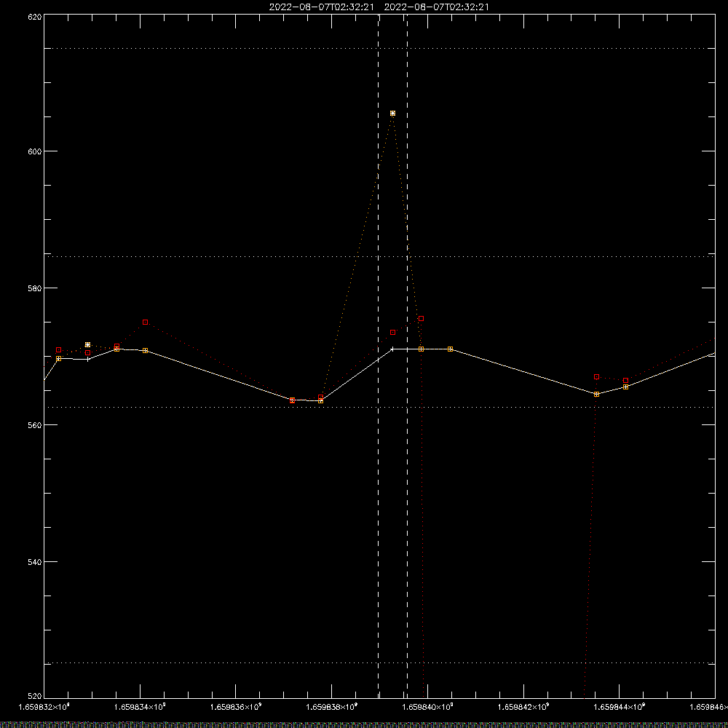Click the dotted horizontal line near 615
Viewport: 728px width, 728px height.
(x=379, y=48)
